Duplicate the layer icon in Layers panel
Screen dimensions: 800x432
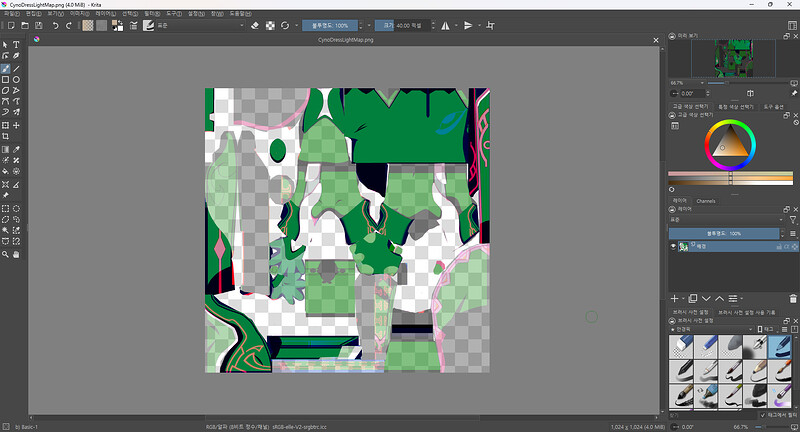click(692, 298)
